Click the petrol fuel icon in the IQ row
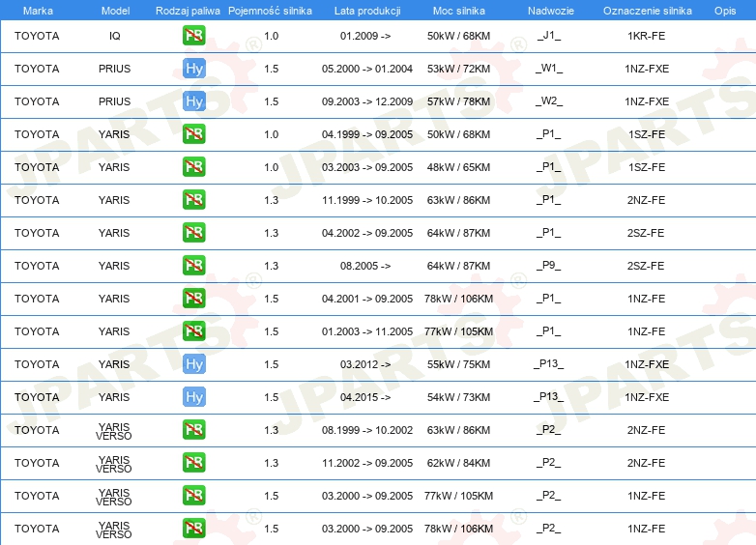The image size is (756, 545). point(193,36)
